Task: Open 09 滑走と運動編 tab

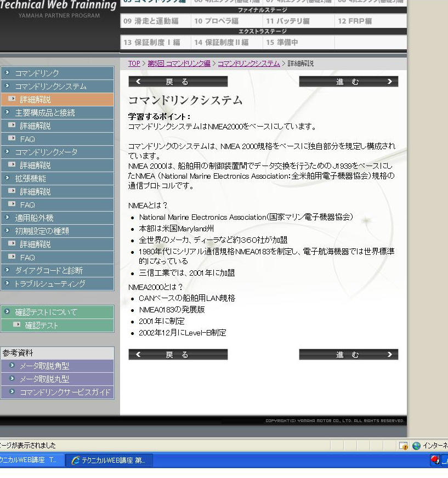Action: [156, 21]
